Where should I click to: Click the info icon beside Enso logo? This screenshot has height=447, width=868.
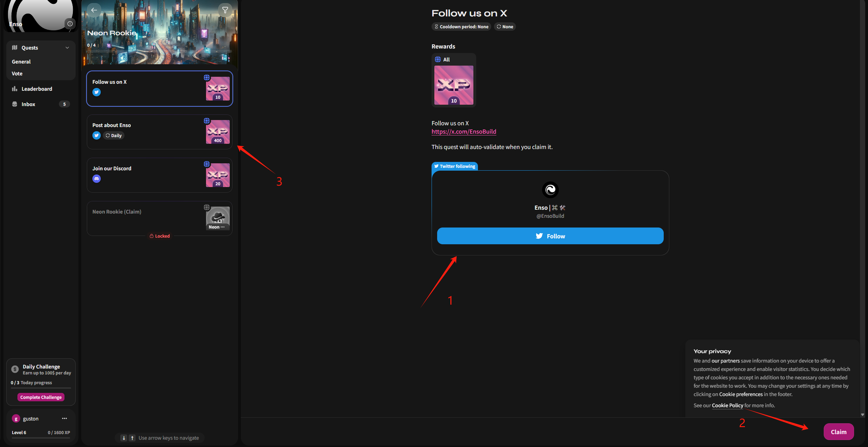70,24
